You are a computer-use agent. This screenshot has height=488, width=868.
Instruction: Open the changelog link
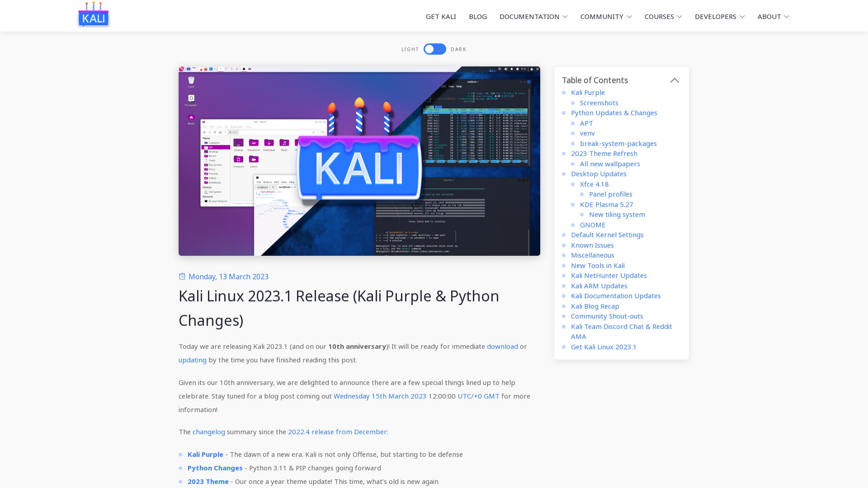[x=209, y=432]
